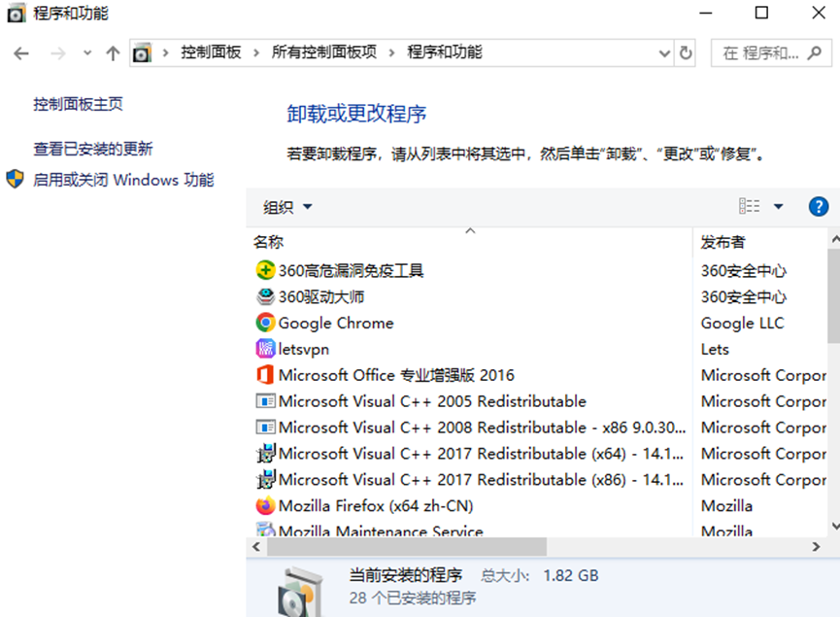Click the Mozilla publisher cell for Firefox
The width and height of the screenshot is (840, 617).
726,505
